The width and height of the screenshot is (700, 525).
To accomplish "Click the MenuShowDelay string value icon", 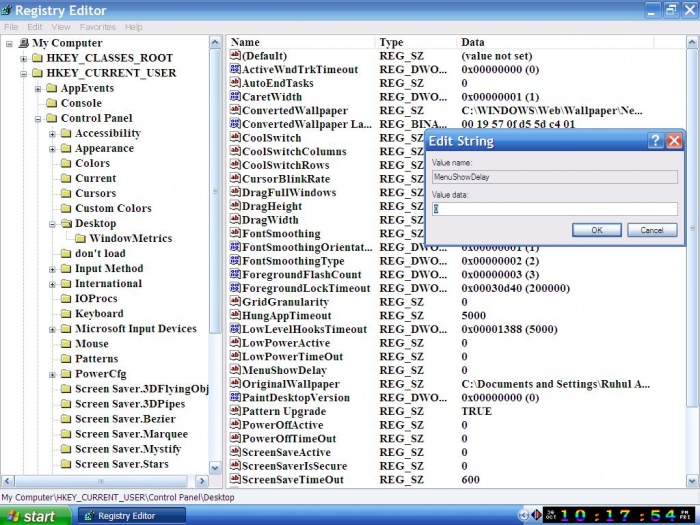I will [234, 371].
